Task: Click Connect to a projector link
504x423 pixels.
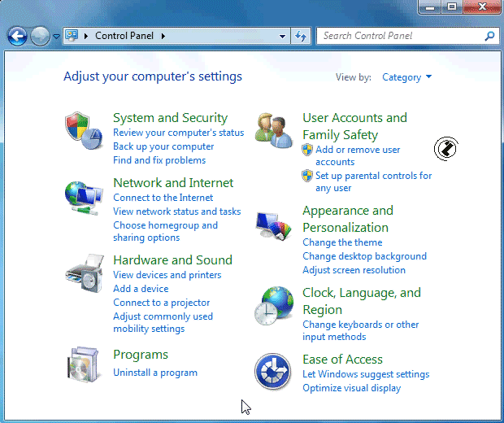Action: 161,303
